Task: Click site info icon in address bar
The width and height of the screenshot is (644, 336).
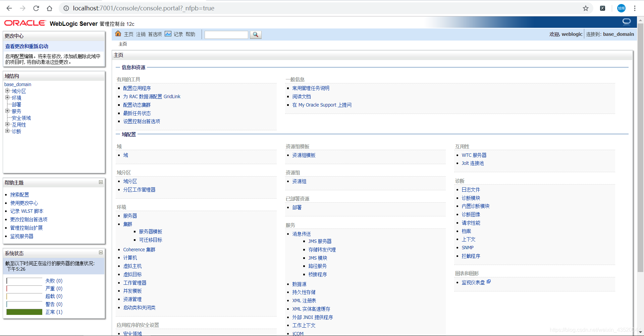Action: pos(66,8)
